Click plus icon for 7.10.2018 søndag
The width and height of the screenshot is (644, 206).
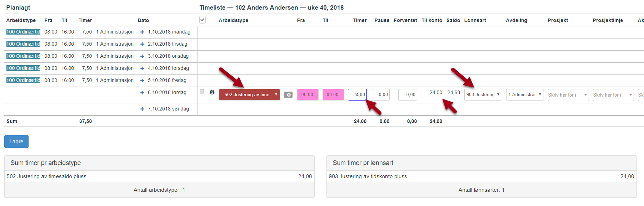142,109
